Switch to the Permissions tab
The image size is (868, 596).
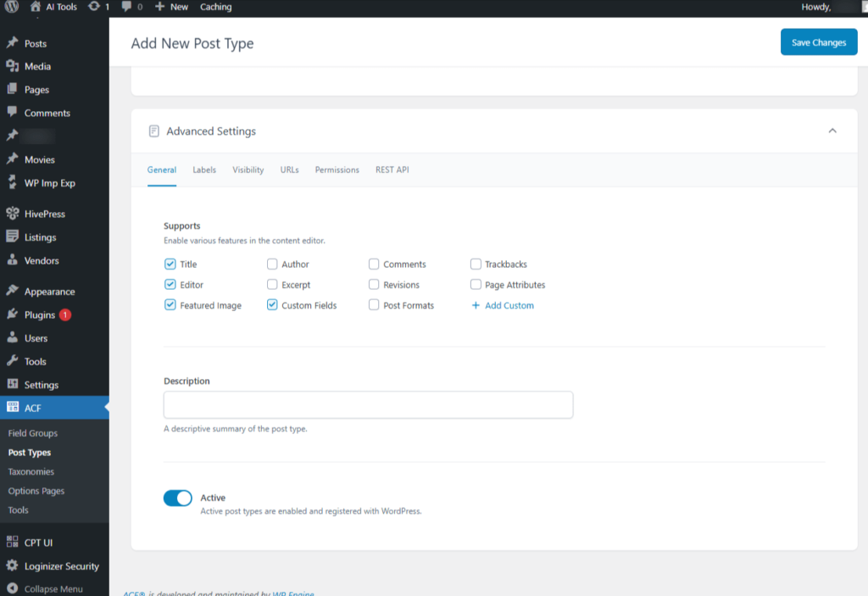[337, 170]
